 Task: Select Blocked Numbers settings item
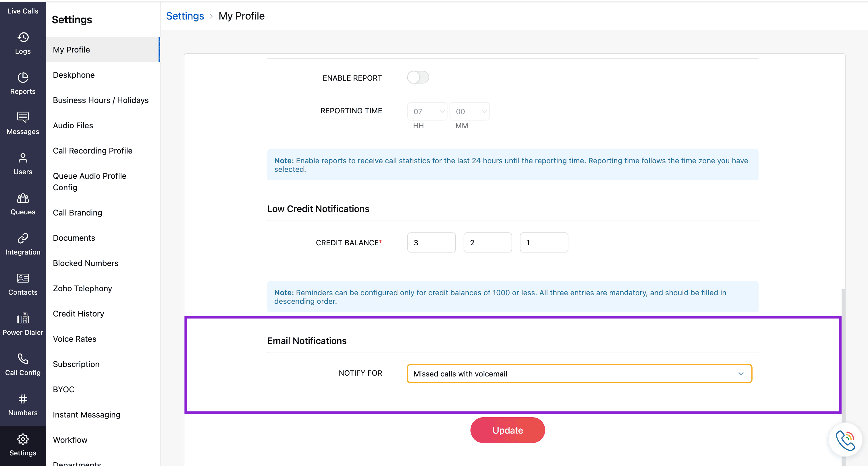[x=86, y=263]
